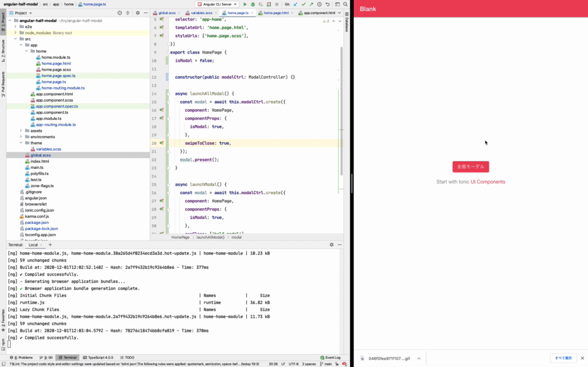Close the Local terminal tab
The image size is (588, 367).
pyautogui.click(x=41, y=245)
